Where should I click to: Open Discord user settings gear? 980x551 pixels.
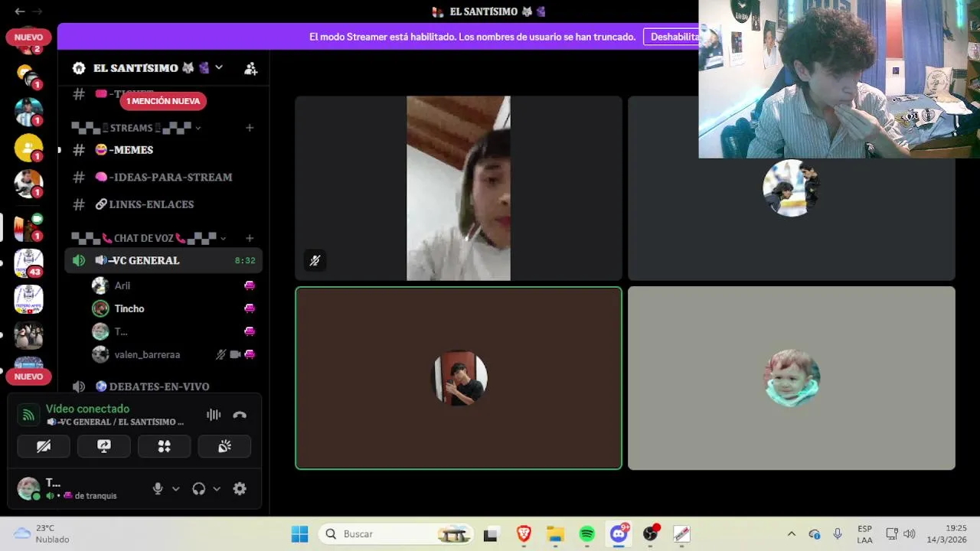coord(240,488)
